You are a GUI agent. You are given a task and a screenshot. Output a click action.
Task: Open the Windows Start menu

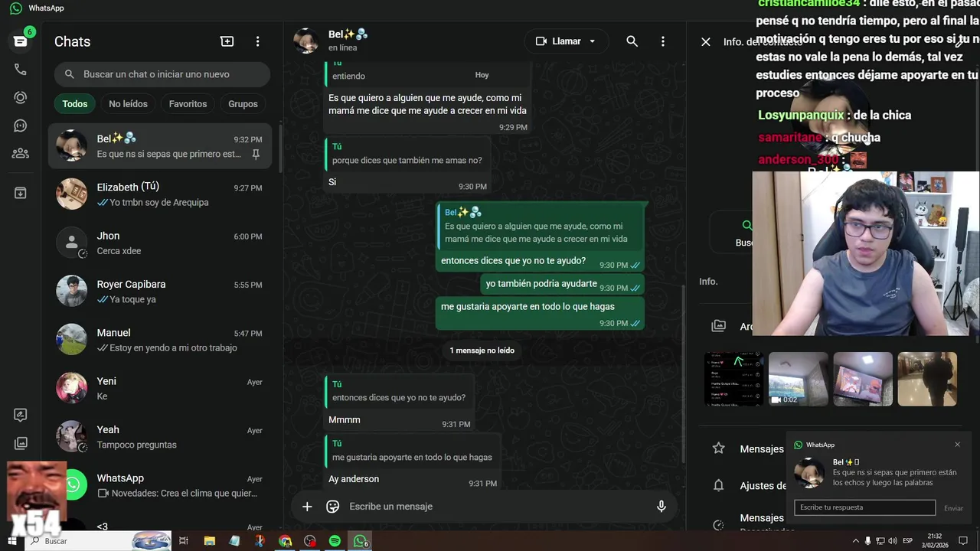point(11,541)
